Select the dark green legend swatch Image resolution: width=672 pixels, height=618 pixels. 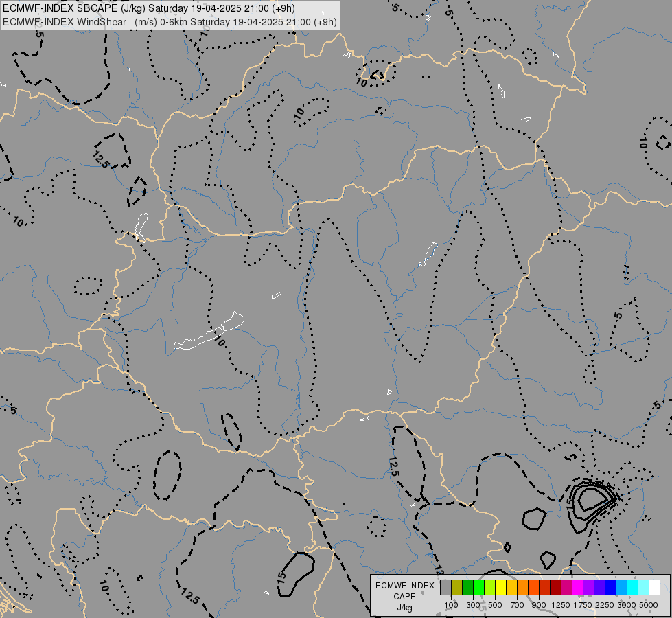tap(467, 588)
